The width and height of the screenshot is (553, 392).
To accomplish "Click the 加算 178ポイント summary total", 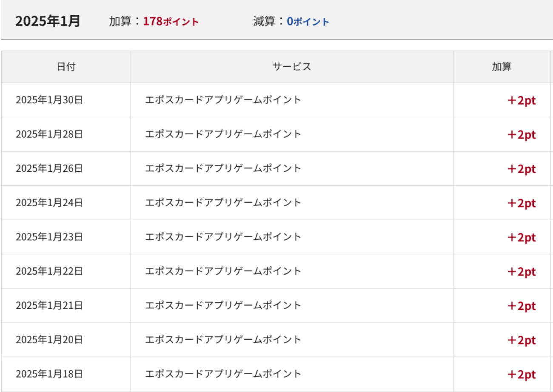I will (x=154, y=22).
